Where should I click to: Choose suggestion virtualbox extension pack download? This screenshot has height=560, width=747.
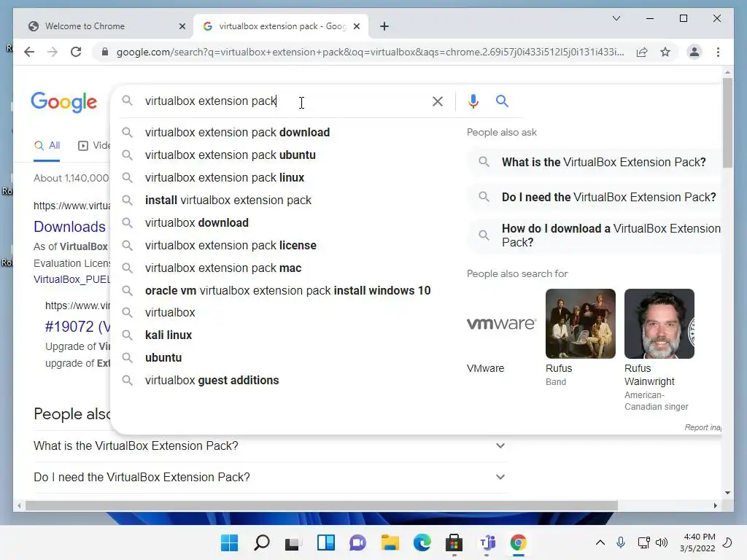(x=237, y=133)
